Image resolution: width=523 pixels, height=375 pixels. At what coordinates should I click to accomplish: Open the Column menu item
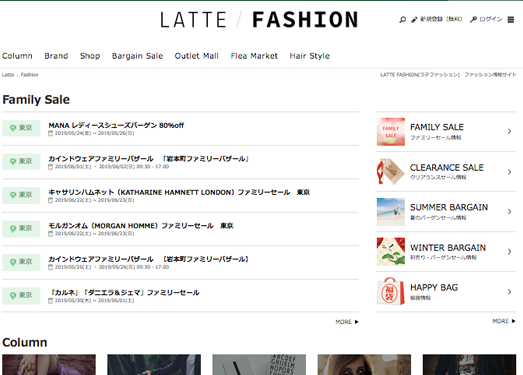[17, 56]
